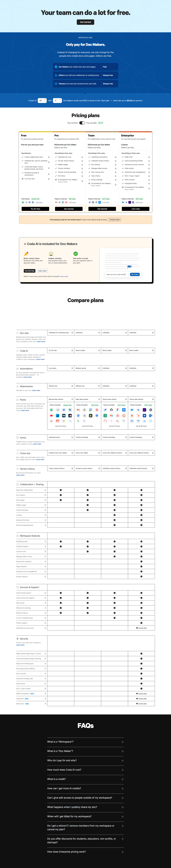Toggle the Pay monthly / Pay annually switch

click(82, 123)
